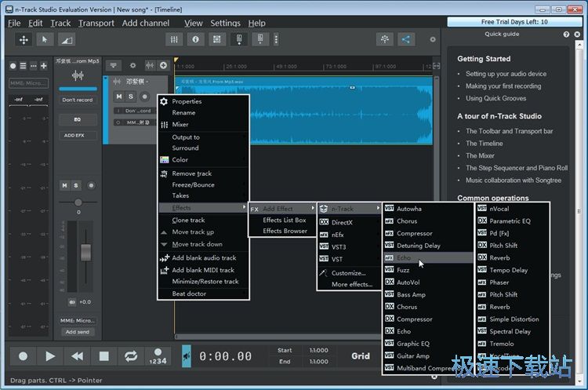This screenshot has width=588, height=390.
Task: Mute the track using the M button
Action: pyautogui.click(x=119, y=97)
